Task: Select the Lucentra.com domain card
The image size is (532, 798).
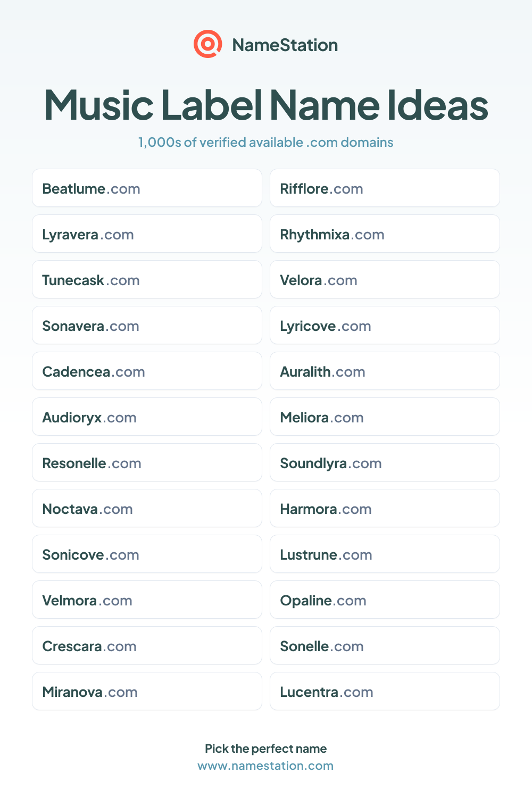Action: (x=385, y=691)
